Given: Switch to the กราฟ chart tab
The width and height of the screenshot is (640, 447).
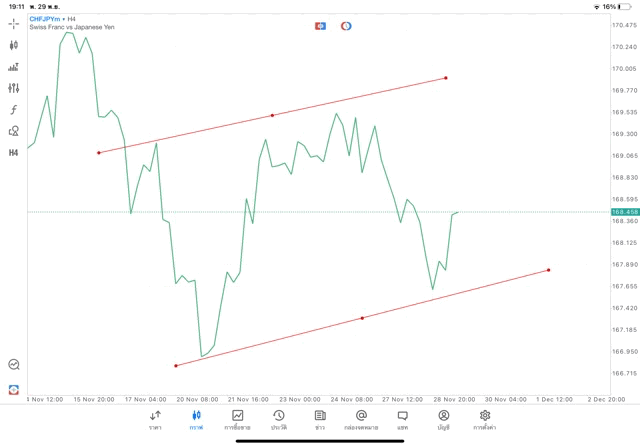Looking at the screenshot, I should click(196, 419).
